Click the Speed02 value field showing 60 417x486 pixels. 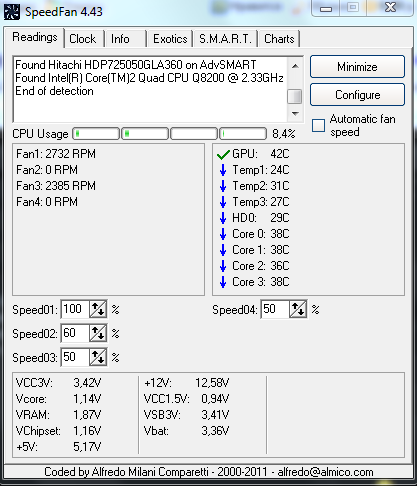point(75,333)
